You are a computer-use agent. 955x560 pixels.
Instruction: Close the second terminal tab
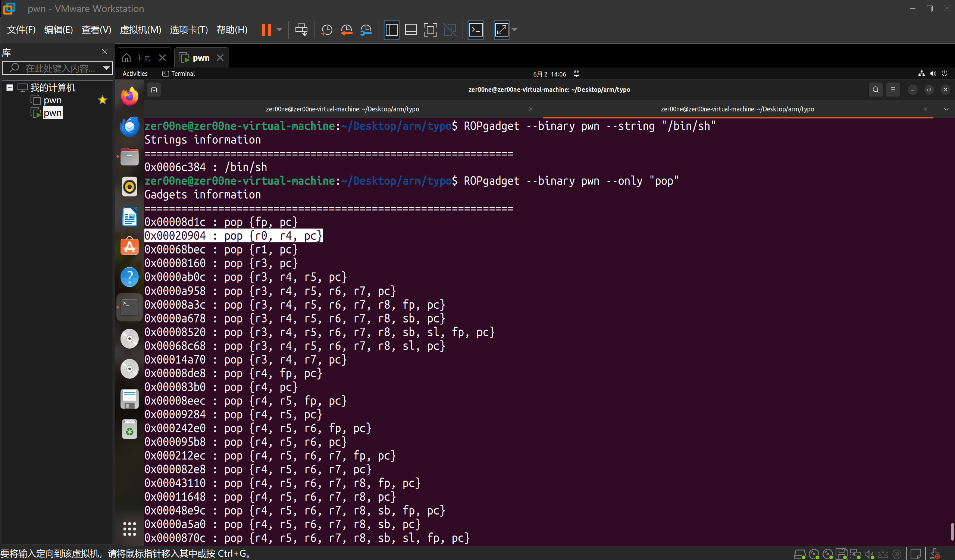[x=926, y=109]
